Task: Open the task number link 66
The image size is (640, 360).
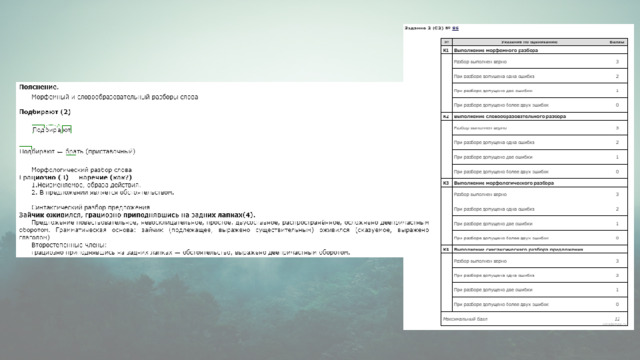Action: [x=455, y=28]
